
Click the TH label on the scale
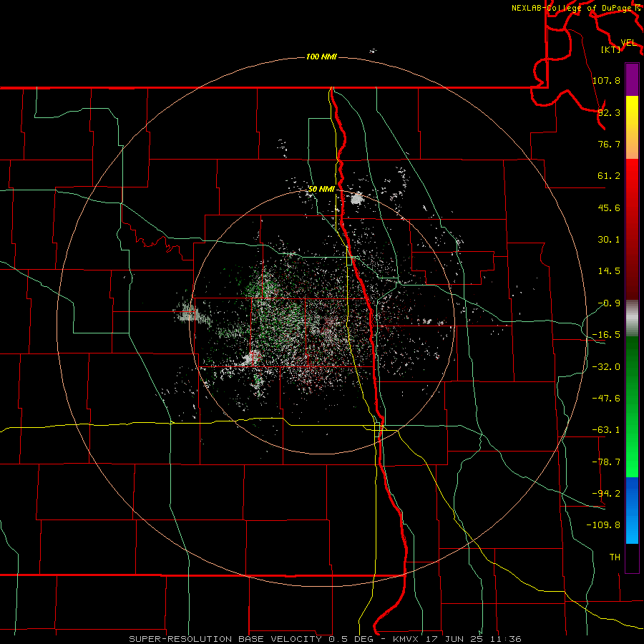tap(615, 557)
